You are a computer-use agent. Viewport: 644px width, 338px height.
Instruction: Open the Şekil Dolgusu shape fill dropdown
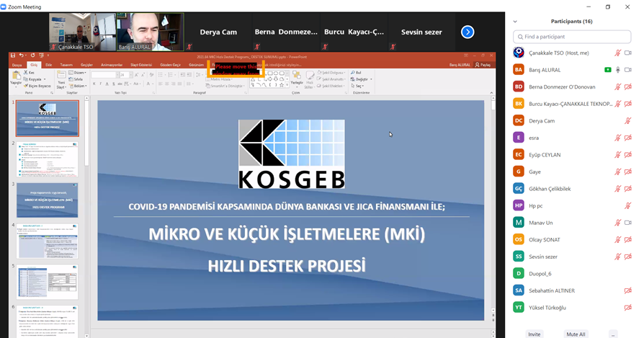(x=331, y=73)
